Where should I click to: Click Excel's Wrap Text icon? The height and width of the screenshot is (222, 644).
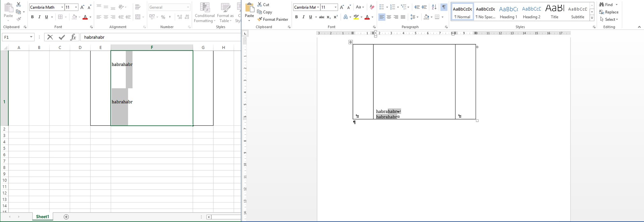pyautogui.click(x=138, y=7)
